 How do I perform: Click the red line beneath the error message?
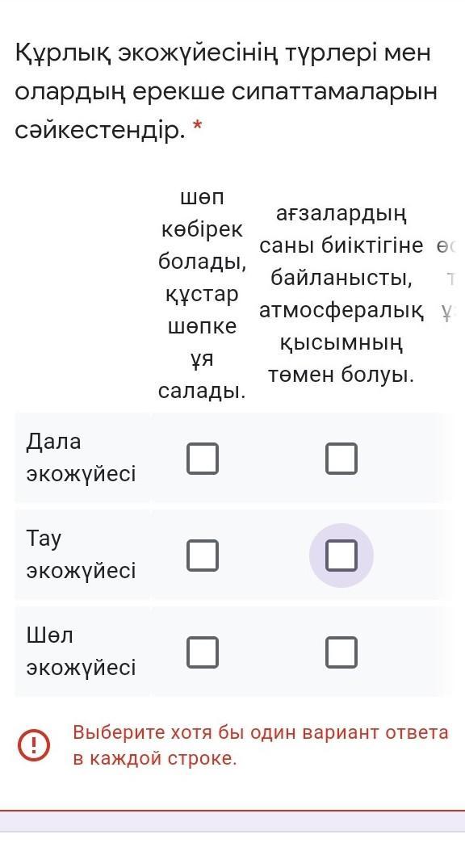click(x=232, y=811)
